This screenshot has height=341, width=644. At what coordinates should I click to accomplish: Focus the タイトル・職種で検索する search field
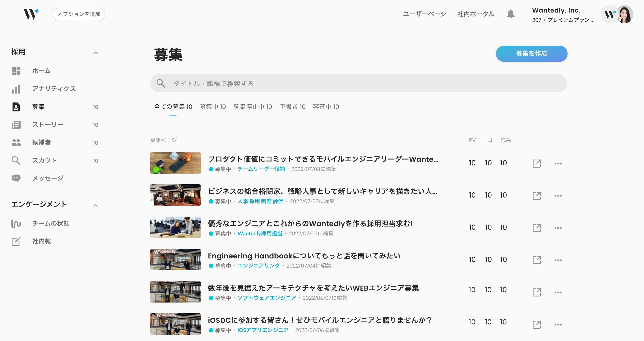[358, 83]
